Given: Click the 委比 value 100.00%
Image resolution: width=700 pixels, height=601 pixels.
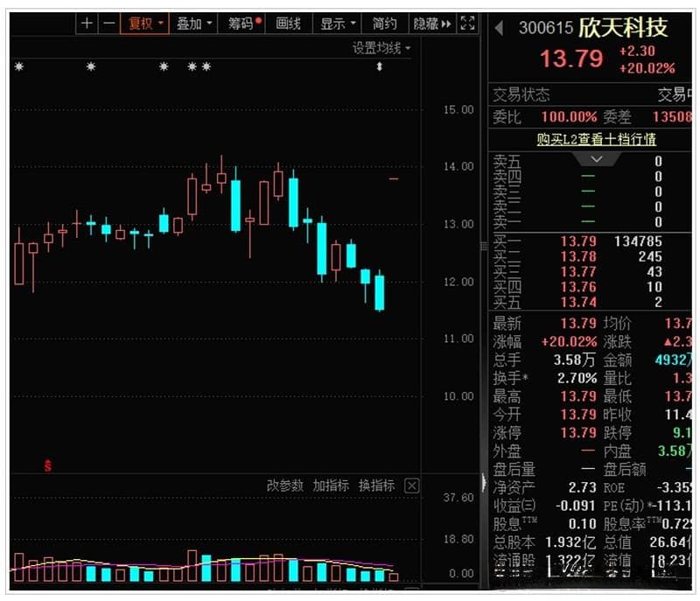Looking at the screenshot, I should [x=569, y=117].
